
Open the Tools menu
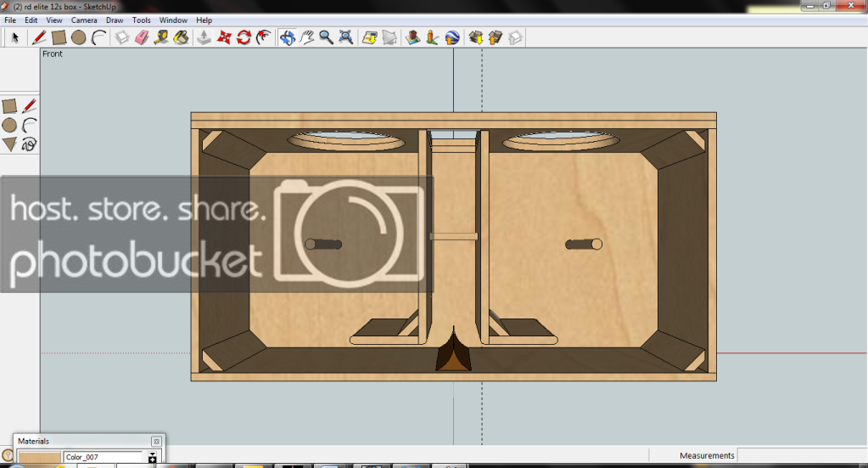coord(141,20)
